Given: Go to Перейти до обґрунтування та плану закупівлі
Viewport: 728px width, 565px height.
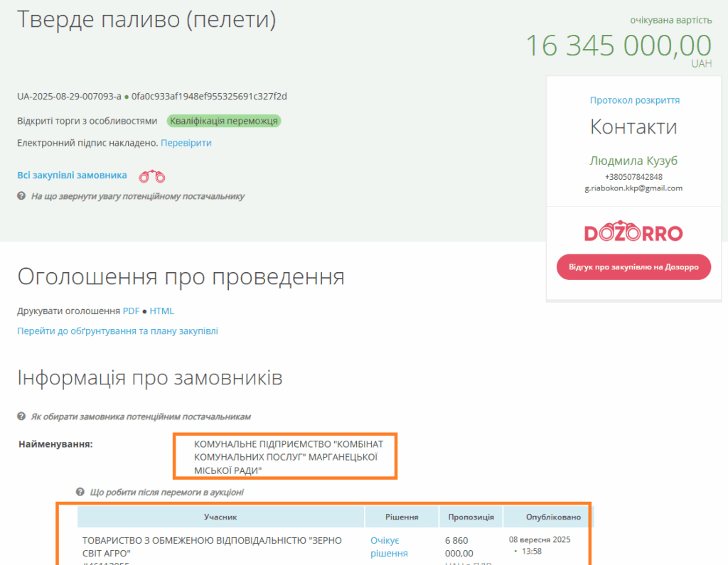Looking at the screenshot, I should (x=117, y=330).
